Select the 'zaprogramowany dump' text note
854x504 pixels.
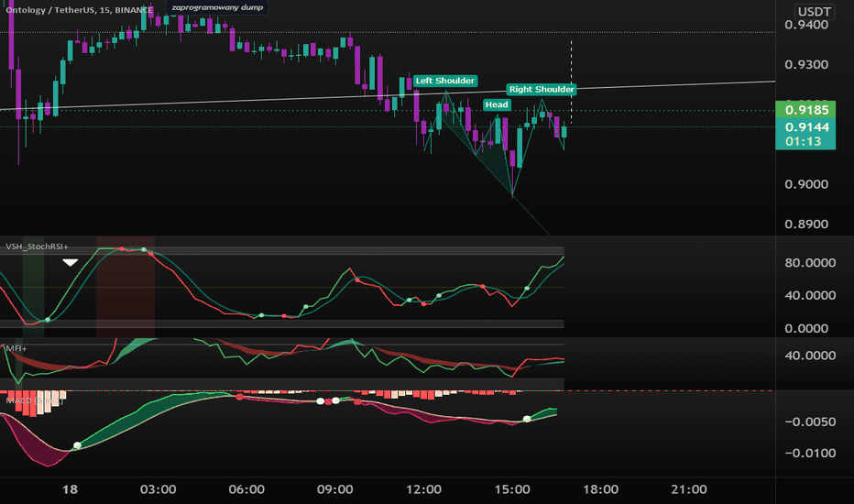pyautogui.click(x=217, y=7)
